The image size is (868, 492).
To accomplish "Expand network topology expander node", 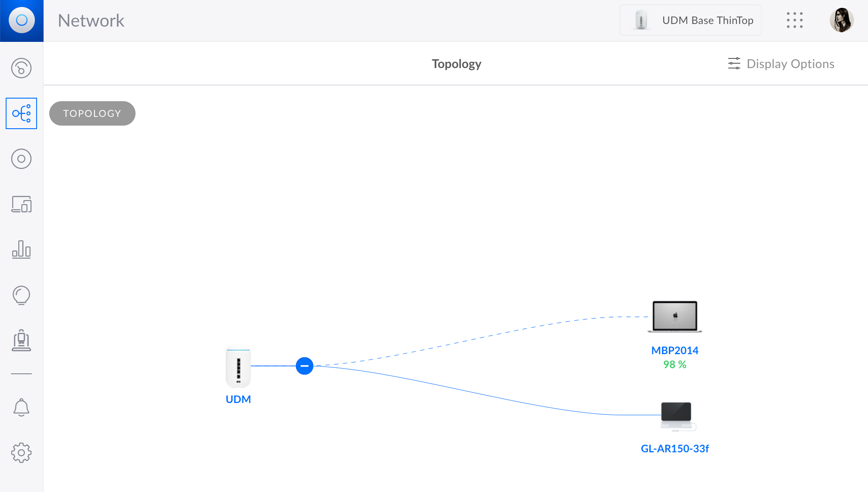I will pos(304,366).
